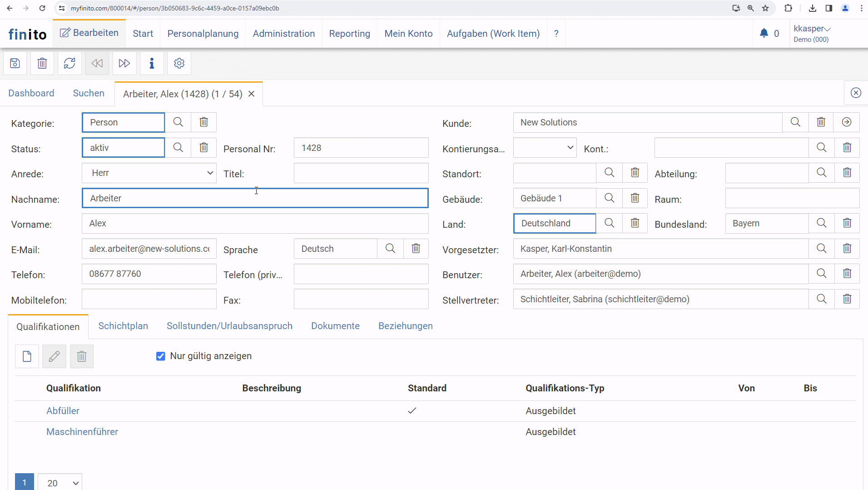Image resolution: width=868 pixels, height=490 pixels.
Task: Click the save icon in toolbar
Action: click(x=15, y=63)
